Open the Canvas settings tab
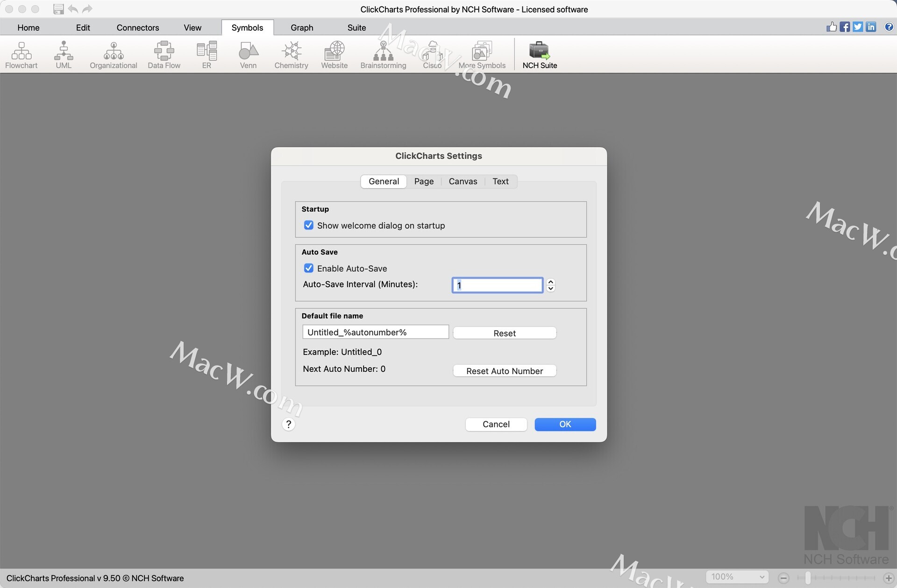This screenshot has height=588, width=897. click(x=463, y=181)
